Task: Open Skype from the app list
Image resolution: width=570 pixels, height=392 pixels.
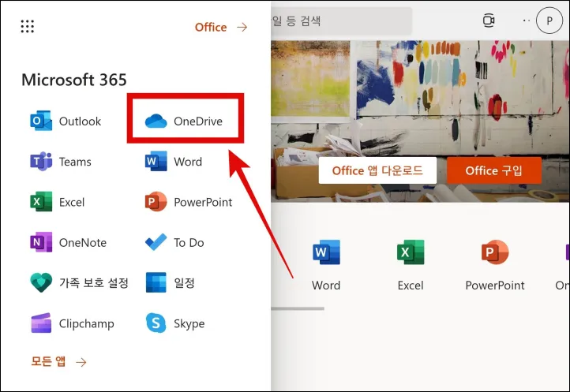Action: pyautogui.click(x=174, y=323)
